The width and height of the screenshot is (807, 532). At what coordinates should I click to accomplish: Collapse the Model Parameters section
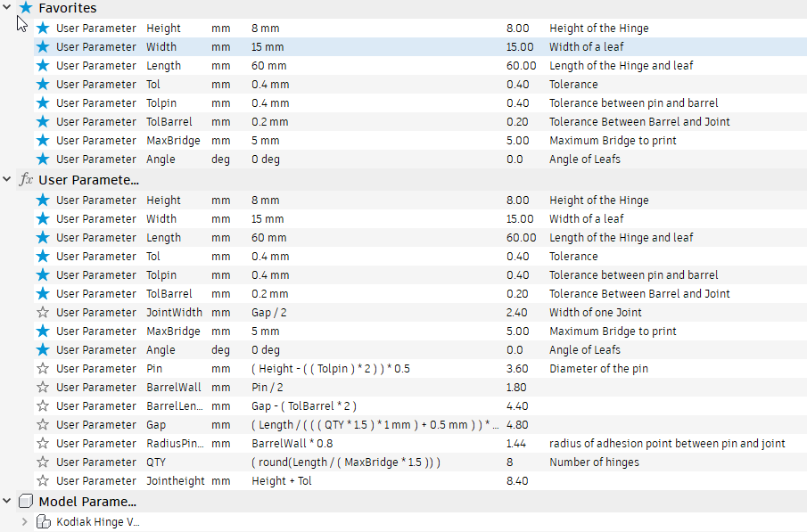(x=8, y=502)
